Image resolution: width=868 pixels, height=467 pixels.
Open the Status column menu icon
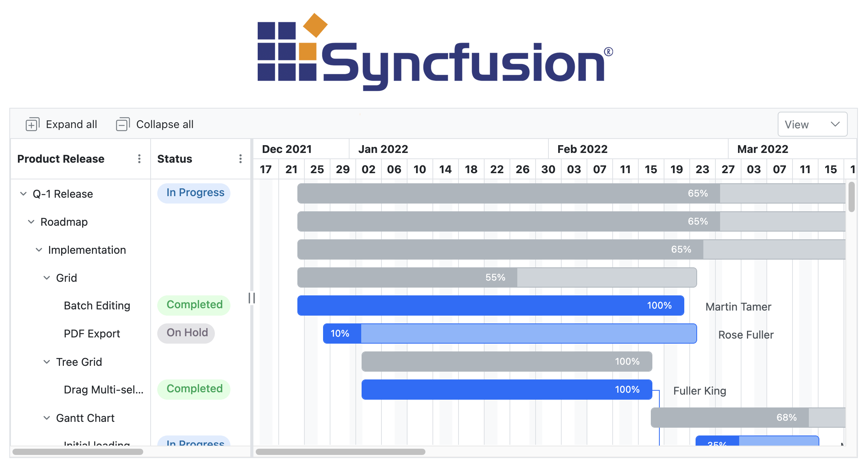point(240,159)
